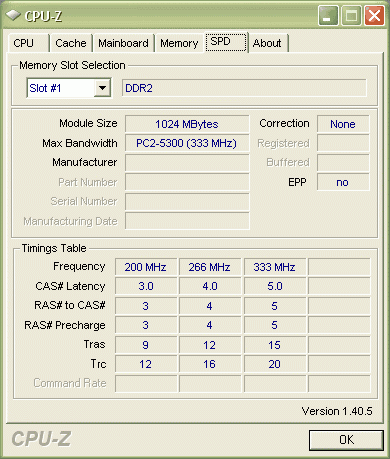Viewport: 390px width, 459px height.
Task: Click the Module Size label
Action: pos(88,123)
